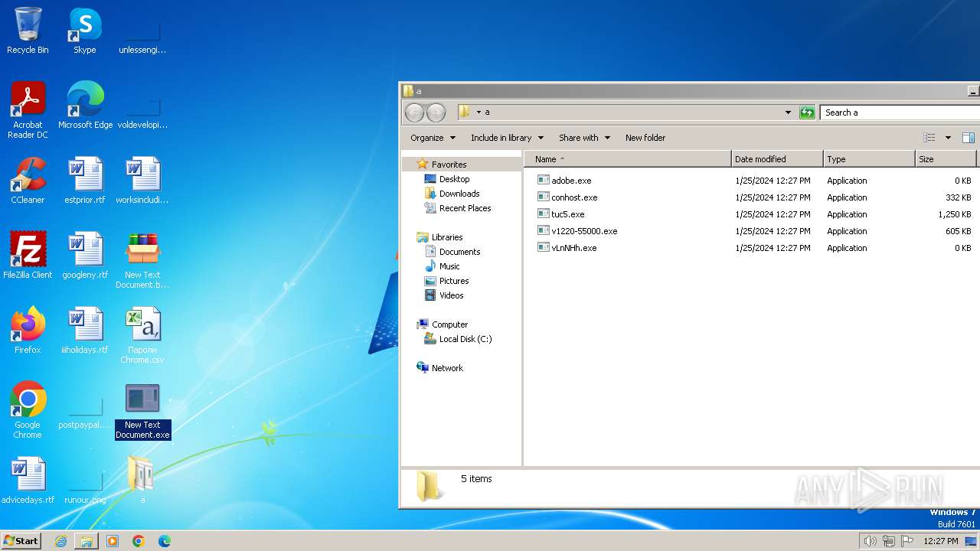
Task: Select worksincludi... document on desktop
Action: 142,181
